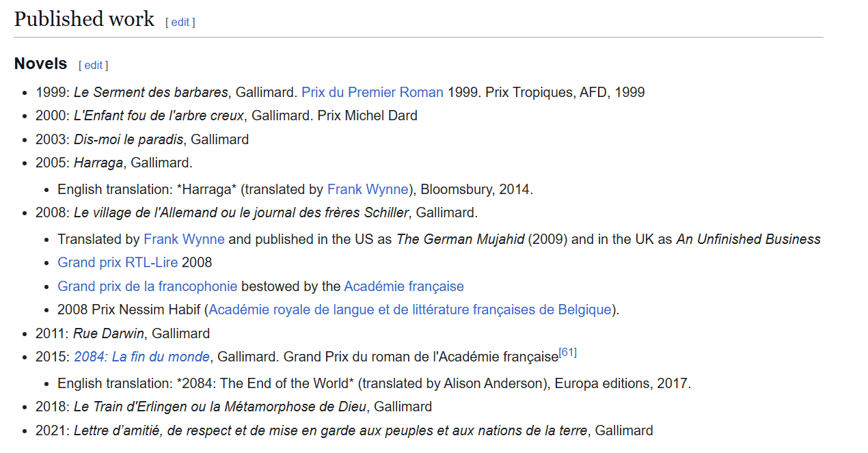Open the Grand prix RTL-Lire link
The height and width of the screenshot is (453, 868).
pos(118,262)
